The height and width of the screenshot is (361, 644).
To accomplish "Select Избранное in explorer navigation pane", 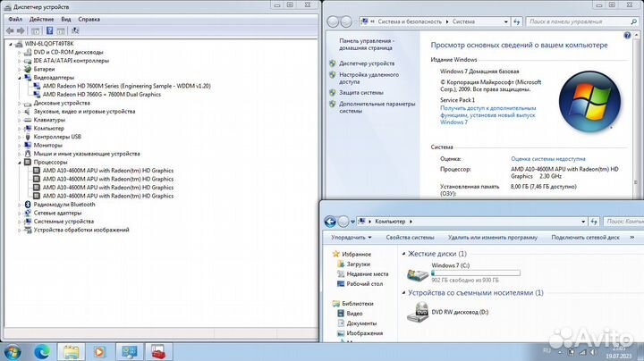I will coord(356,254).
